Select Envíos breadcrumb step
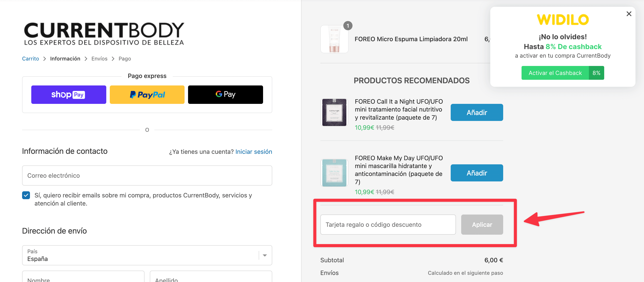This screenshot has height=282, width=644. pyautogui.click(x=99, y=59)
